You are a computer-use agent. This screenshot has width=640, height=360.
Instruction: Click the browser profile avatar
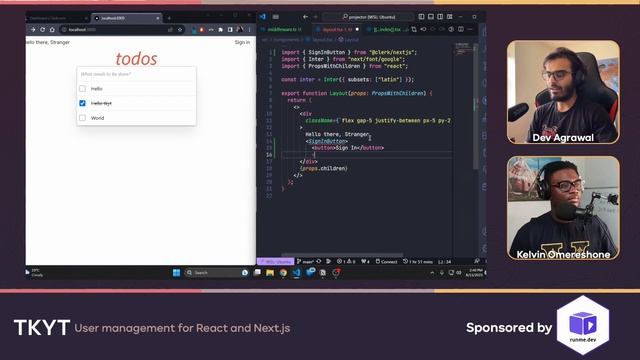(x=240, y=29)
